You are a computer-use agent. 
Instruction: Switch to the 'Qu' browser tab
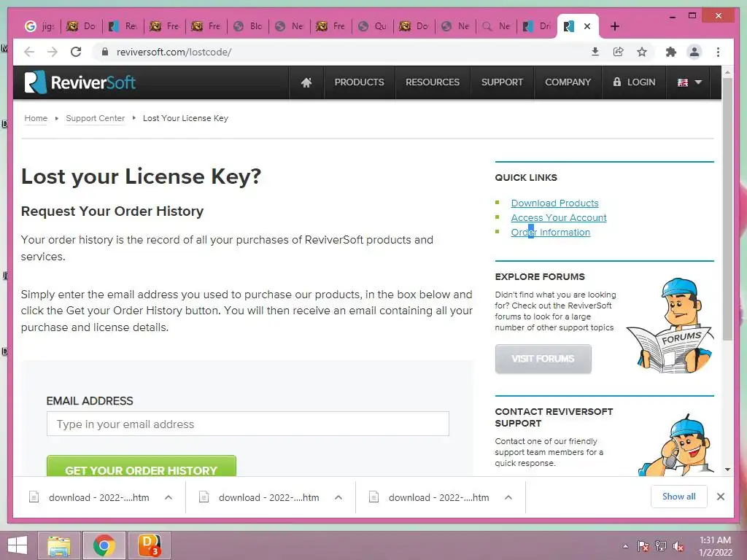[373, 26]
